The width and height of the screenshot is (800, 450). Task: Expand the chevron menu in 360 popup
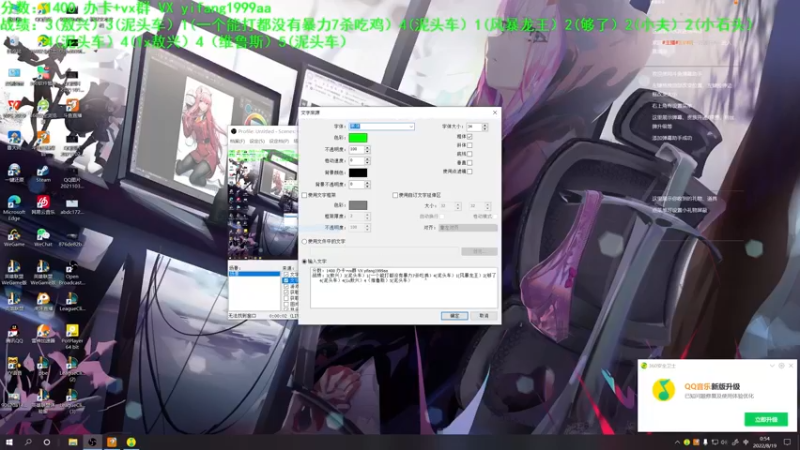tap(772, 366)
